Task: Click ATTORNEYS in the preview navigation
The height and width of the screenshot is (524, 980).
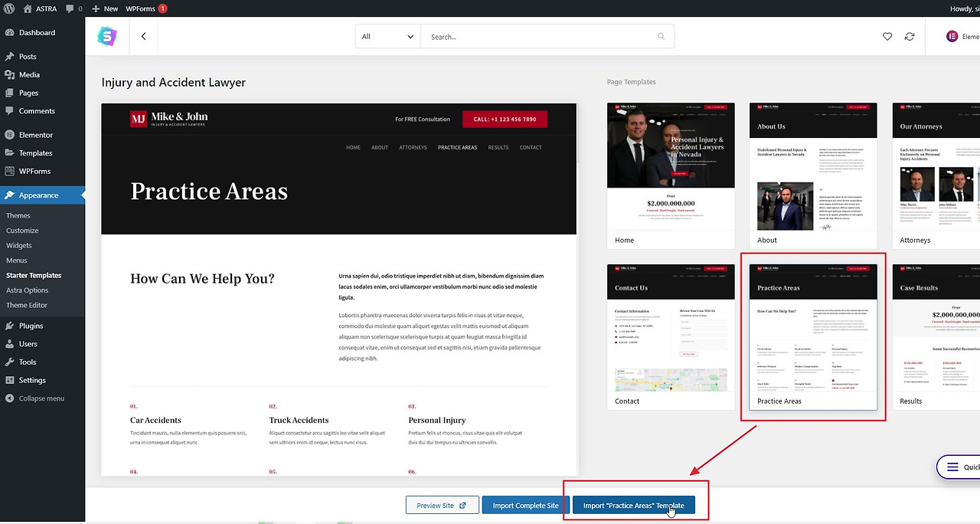Action: pyautogui.click(x=413, y=147)
